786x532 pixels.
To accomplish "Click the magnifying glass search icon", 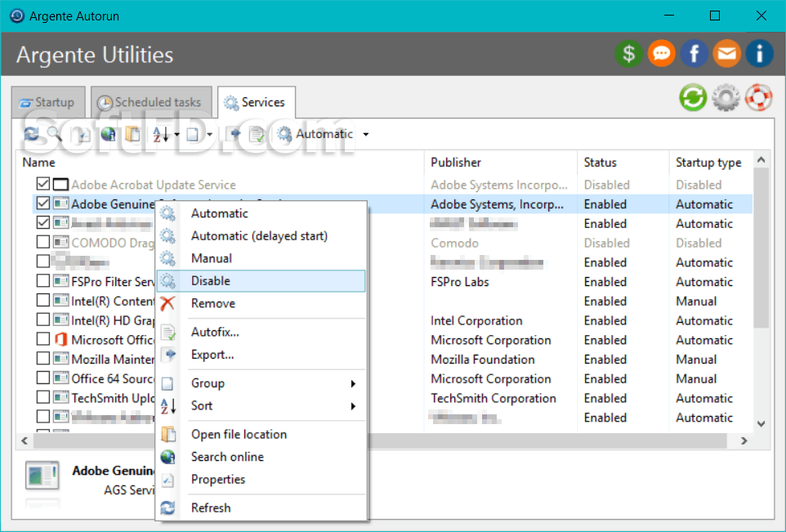I will click(54, 134).
